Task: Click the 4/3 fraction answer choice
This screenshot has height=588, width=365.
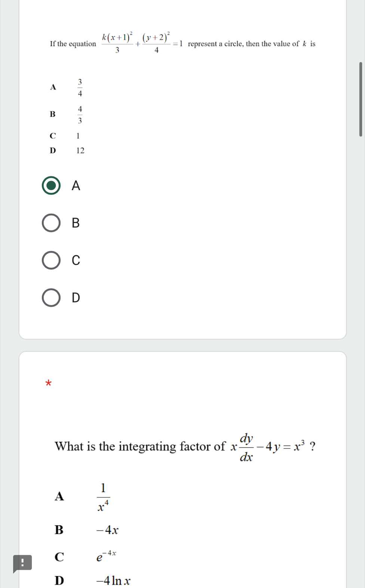Action: [x=80, y=114]
